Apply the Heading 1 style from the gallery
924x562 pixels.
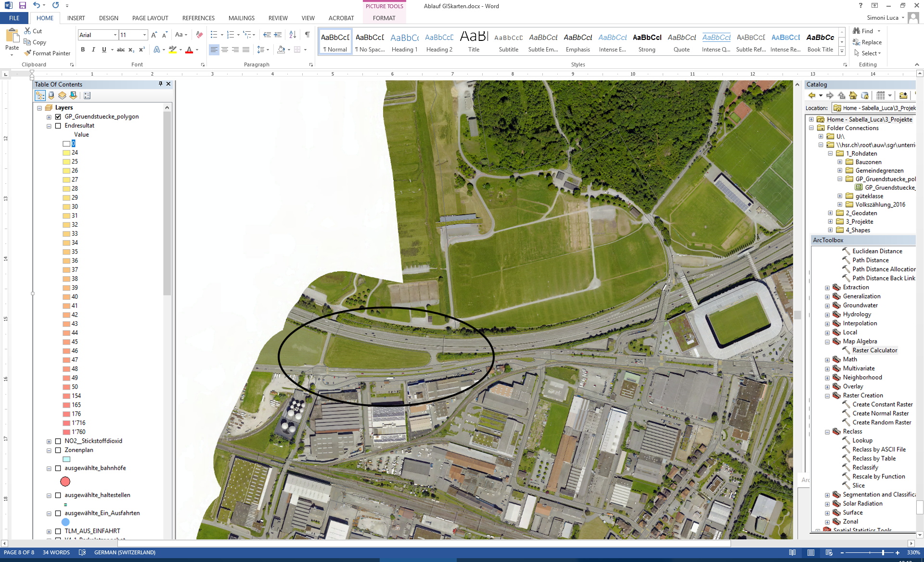(x=404, y=41)
